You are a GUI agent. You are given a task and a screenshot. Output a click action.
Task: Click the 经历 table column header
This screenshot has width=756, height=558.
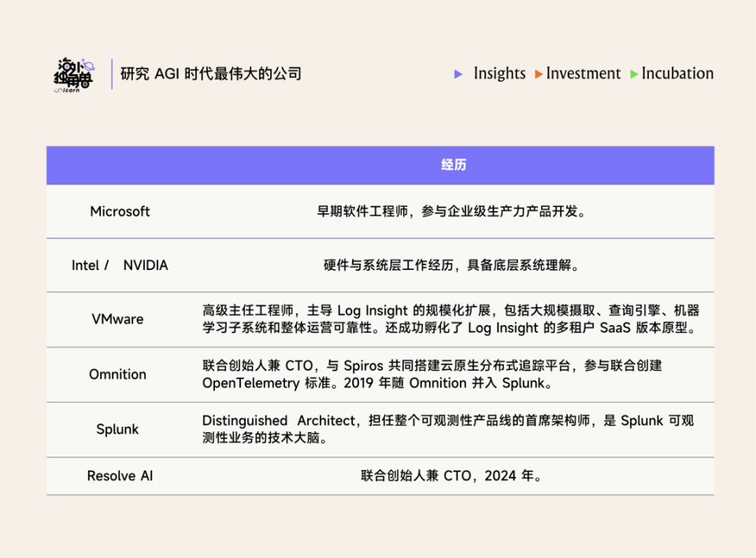point(454,164)
